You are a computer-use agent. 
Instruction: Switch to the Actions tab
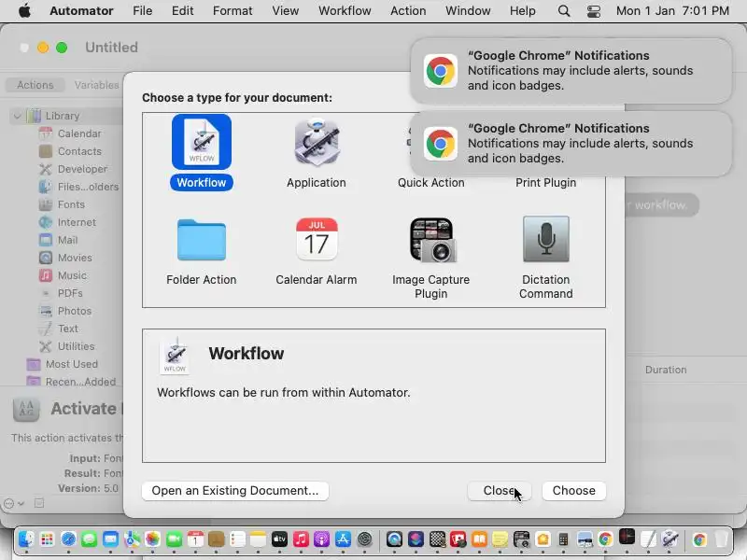pyautogui.click(x=35, y=85)
